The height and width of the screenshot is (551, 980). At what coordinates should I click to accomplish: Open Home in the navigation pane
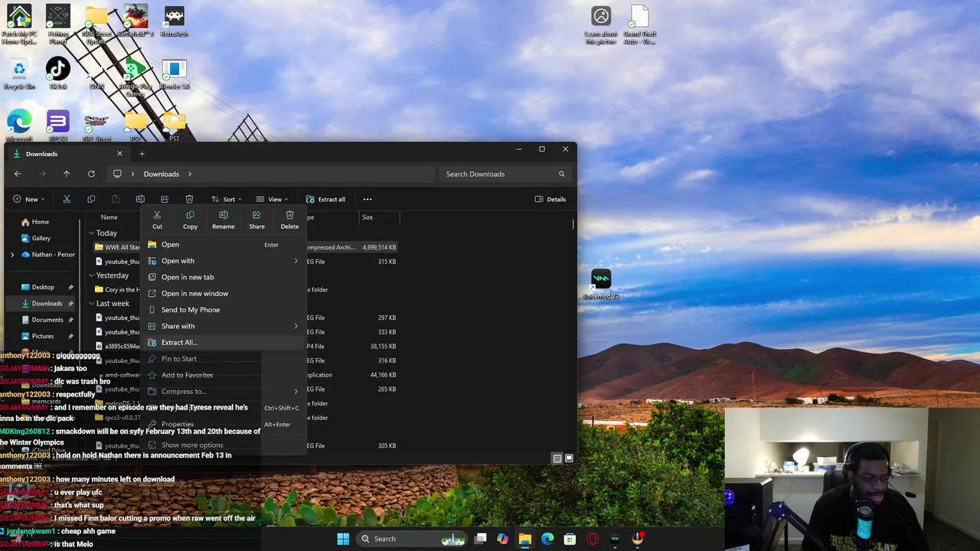(x=41, y=222)
